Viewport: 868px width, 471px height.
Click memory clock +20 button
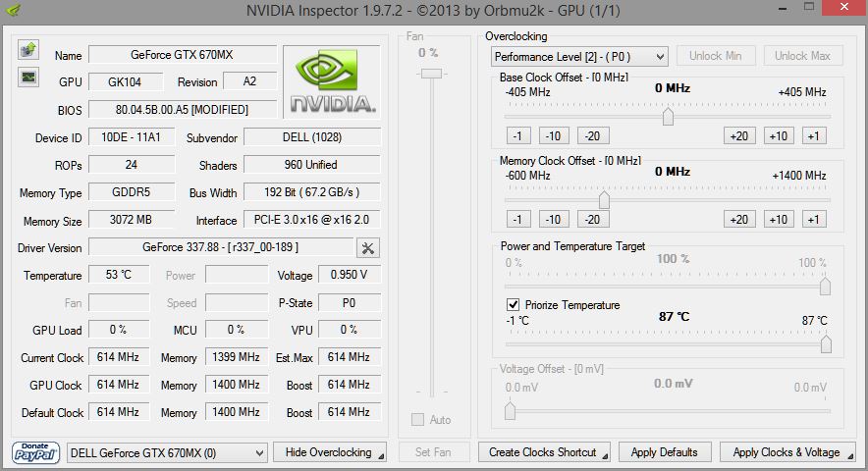pos(739,219)
